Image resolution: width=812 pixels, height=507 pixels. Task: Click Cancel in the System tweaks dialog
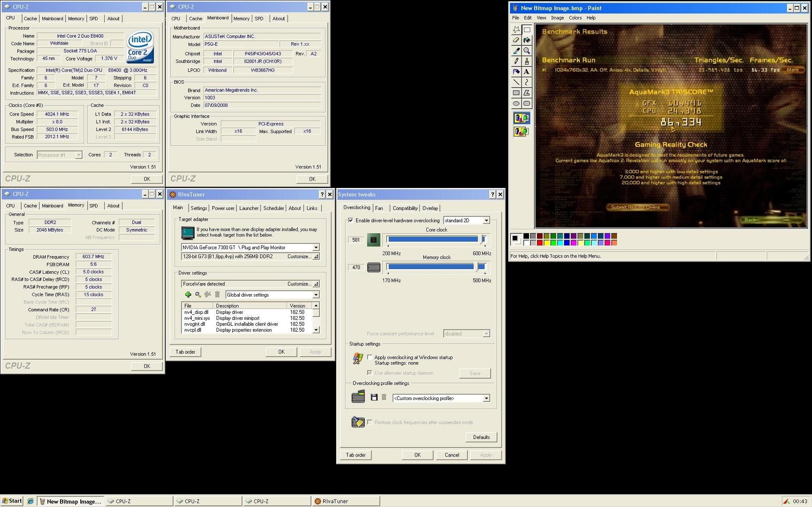pos(452,455)
